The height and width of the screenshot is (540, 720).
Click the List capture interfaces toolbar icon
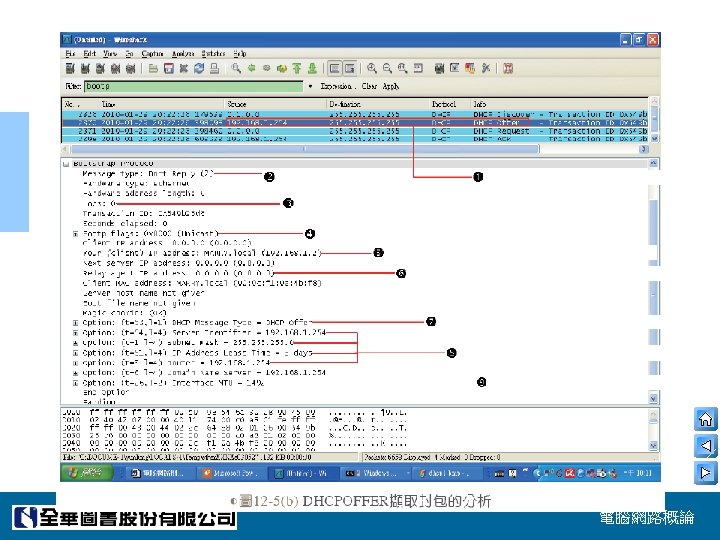(70, 68)
